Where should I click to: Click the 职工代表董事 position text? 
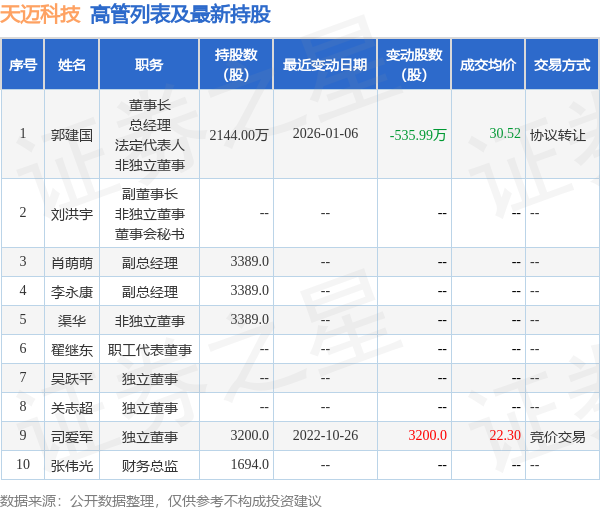[150, 350]
